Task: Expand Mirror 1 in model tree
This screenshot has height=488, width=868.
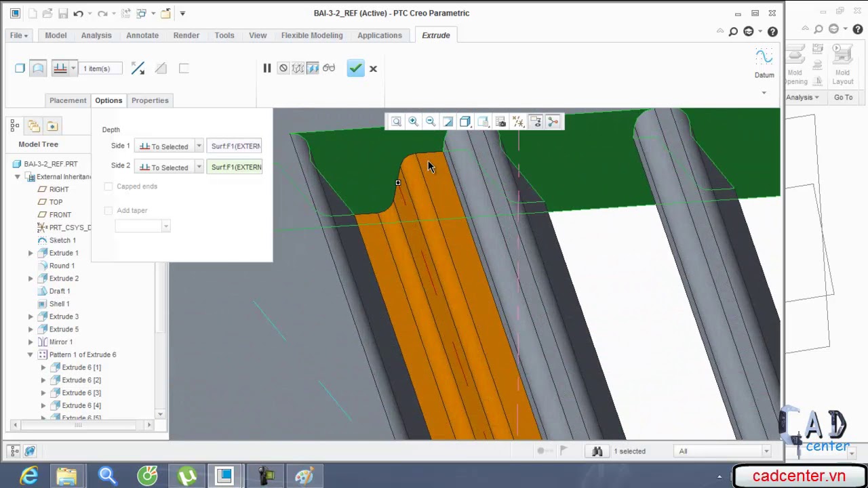Action: (31, 342)
